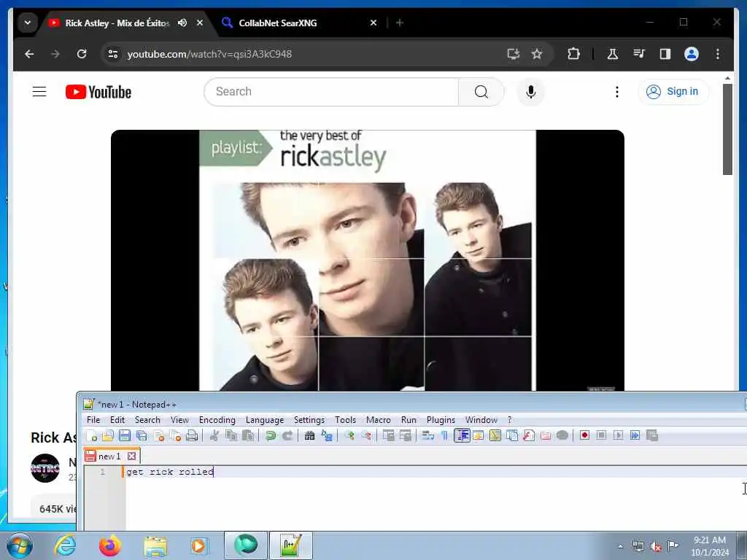Open YouTube hamburger guide menu
Screen dimensions: 747x560
click(x=39, y=91)
